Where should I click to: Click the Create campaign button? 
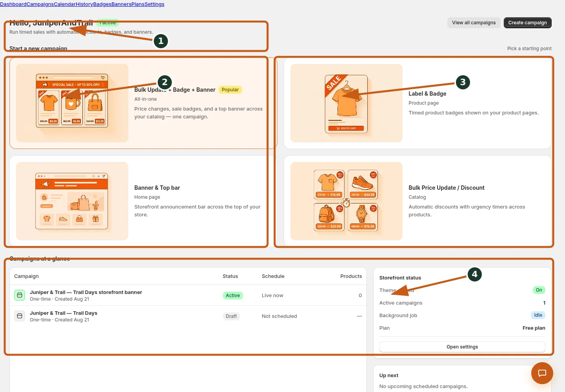(527, 23)
